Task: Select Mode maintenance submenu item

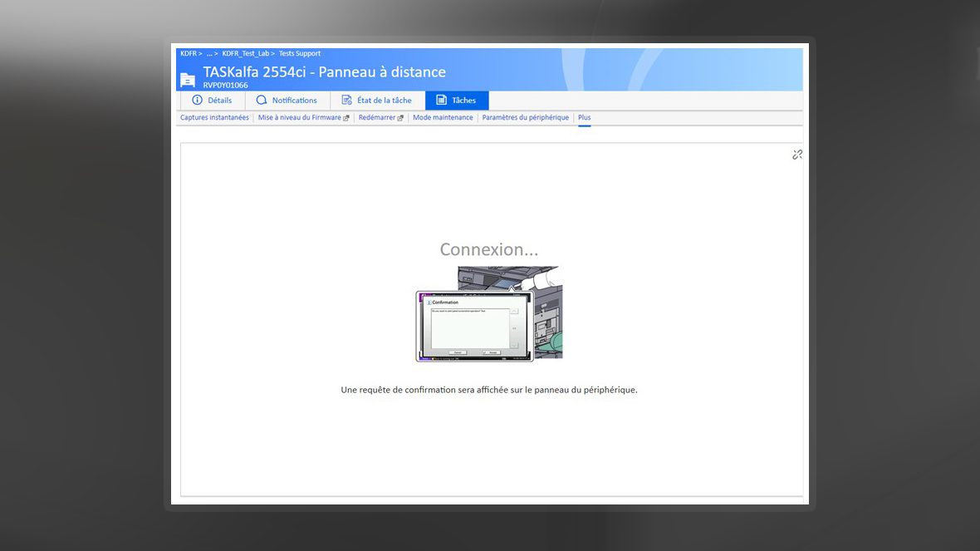Action: coord(443,118)
